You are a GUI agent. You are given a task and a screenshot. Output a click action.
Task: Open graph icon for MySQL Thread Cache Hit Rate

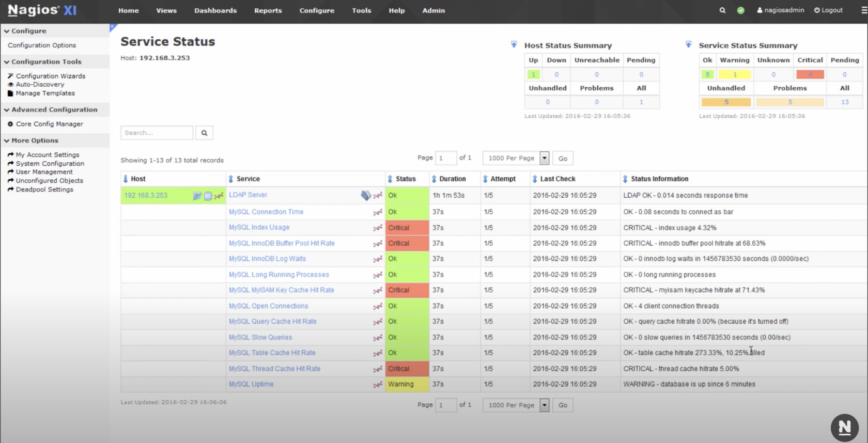point(378,369)
